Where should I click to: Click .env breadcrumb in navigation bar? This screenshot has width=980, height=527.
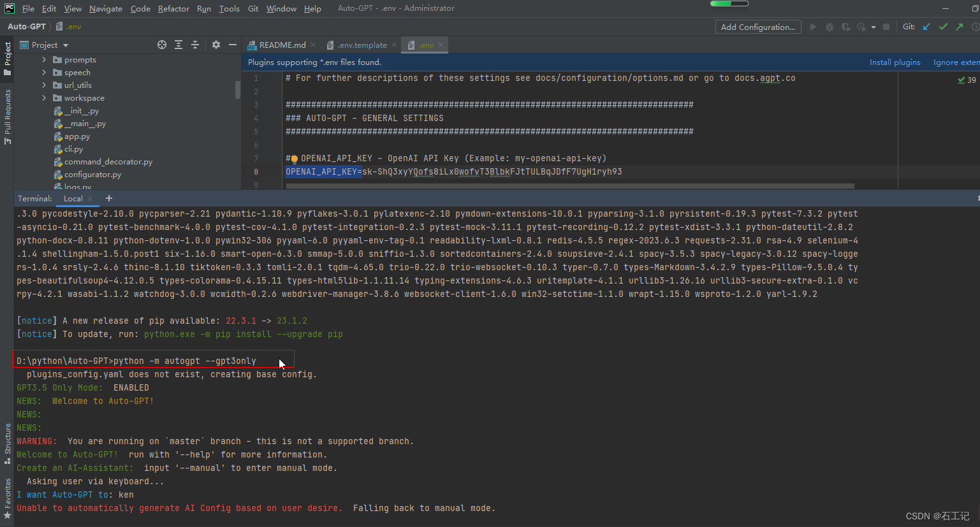click(69, 27)
